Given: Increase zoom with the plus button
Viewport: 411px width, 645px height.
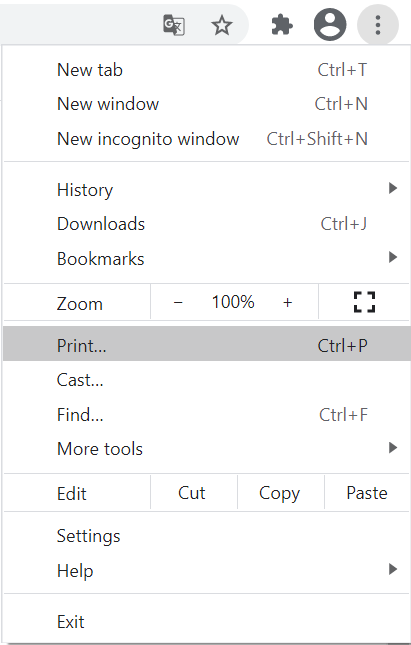Looking at the screenshot, I should [x=288, y=302].
